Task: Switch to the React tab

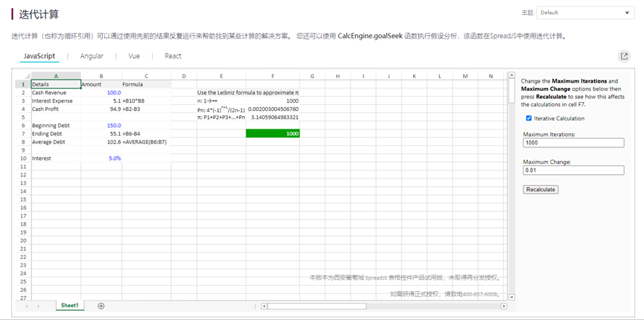Action: pos(173,56)
